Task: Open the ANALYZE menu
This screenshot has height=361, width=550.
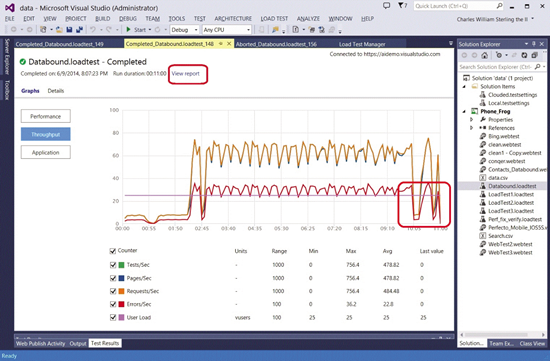Action: tap(308, 19)
